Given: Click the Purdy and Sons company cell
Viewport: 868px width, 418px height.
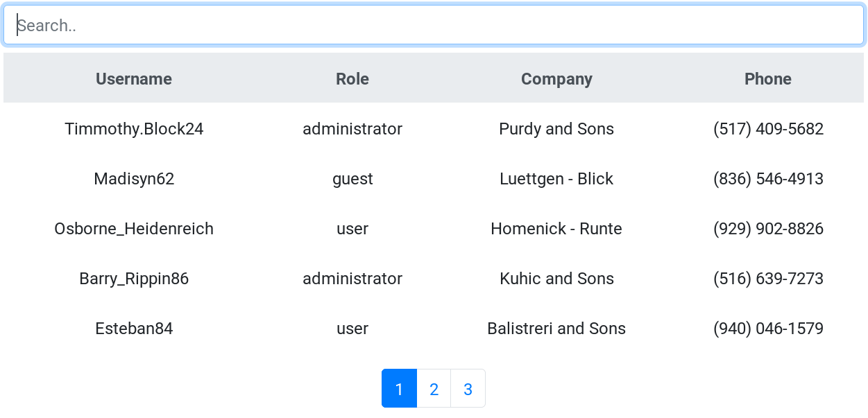Looking at the screenshot, I should pyautogui.click(x=556, y=129).
